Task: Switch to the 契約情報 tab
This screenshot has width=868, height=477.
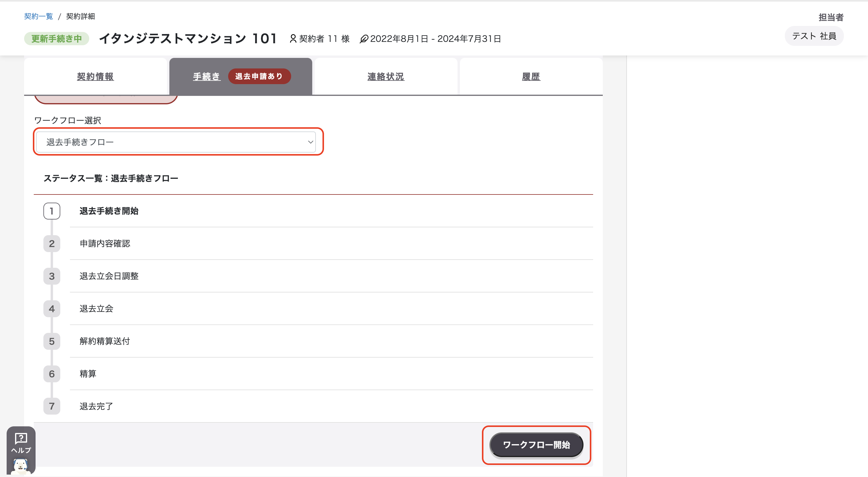Action: point(95,77)
